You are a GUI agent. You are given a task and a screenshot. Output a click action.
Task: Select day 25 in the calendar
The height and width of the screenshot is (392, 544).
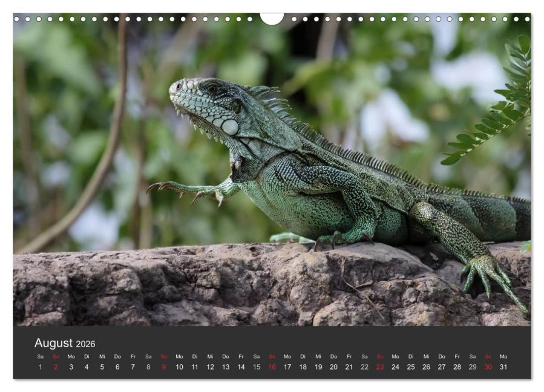click(x=411, y=367)
